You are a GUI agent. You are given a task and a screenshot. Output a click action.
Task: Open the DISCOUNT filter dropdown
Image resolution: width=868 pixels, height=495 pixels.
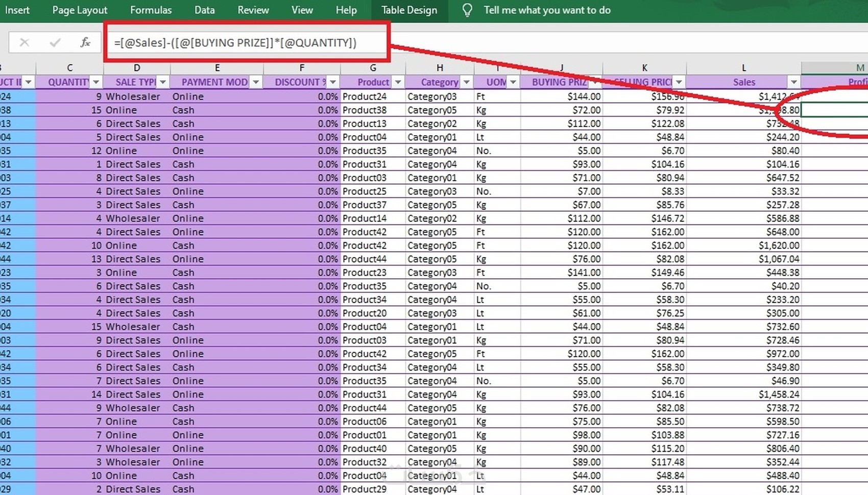click(333, 82)
